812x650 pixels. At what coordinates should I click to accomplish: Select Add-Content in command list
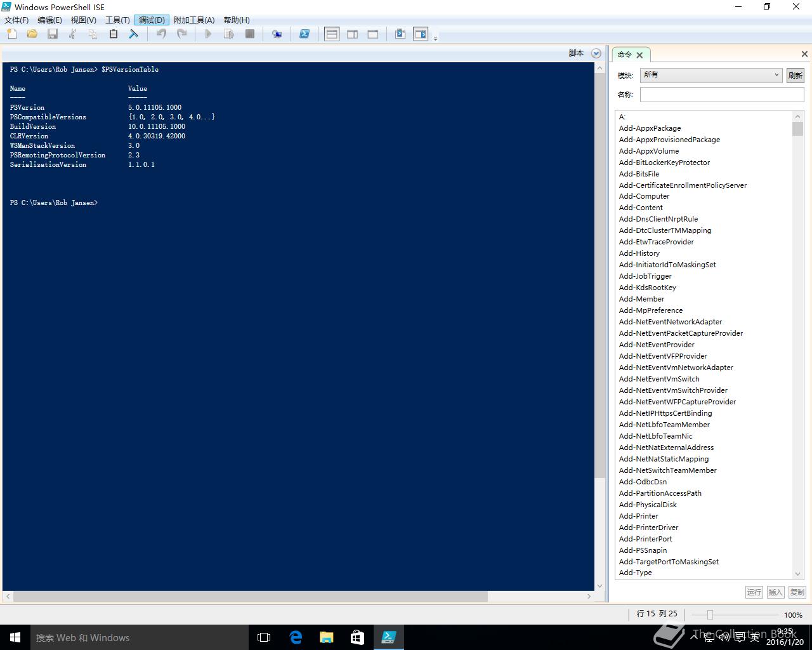tap(641, 208)
